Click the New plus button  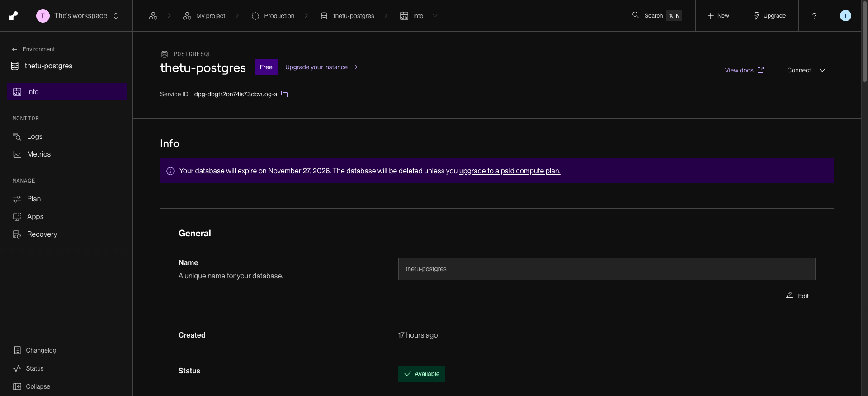click(718, 16)
